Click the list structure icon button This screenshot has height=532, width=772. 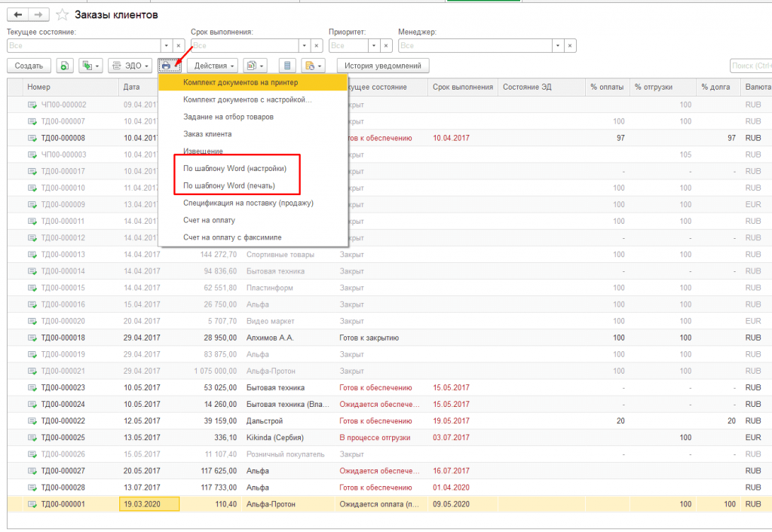click(287, 66)
